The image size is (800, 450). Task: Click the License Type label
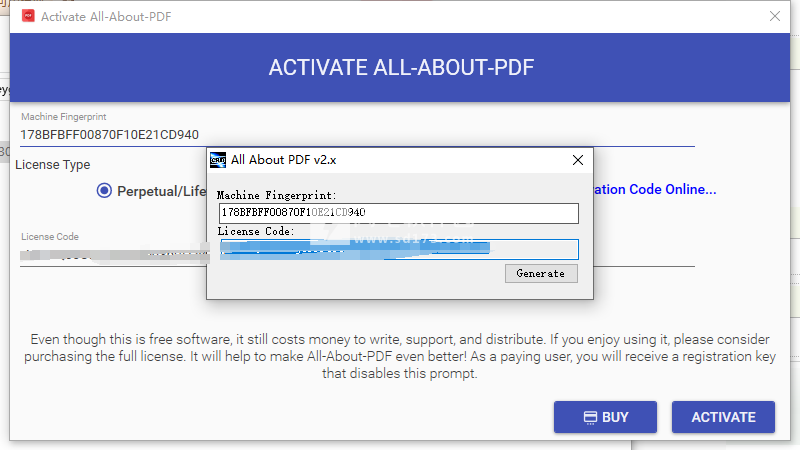[x=52, y=164]
